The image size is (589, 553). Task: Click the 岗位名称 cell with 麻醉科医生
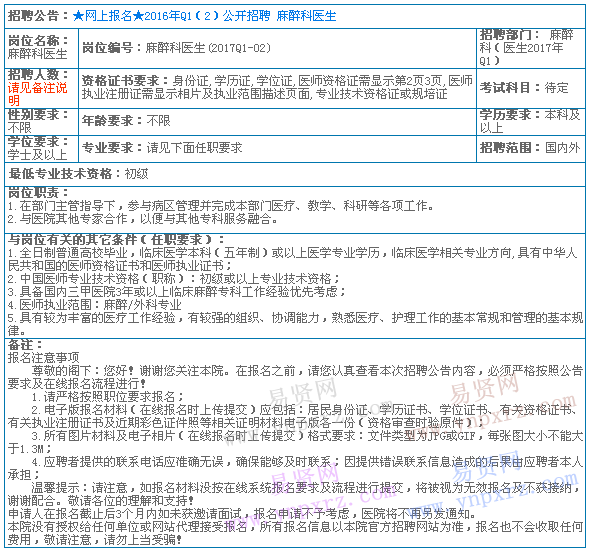click(41, 48)
